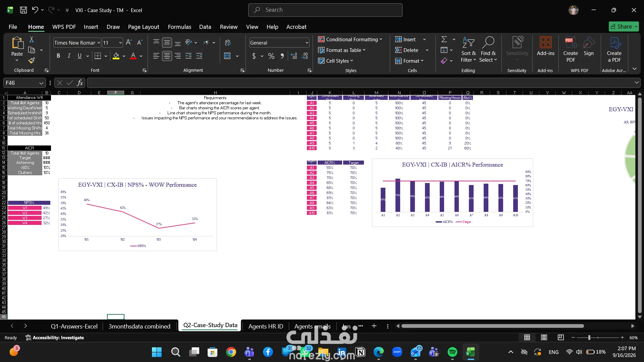Viewport: 644px width, 362px height.
Task: Click the AutoSum sigma icon
Action: (x=444, y=40)
